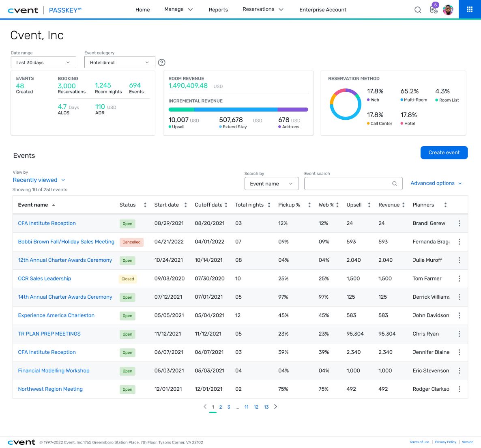This screenshot has width=481, height=448.
Task: Click the Create event button
Action: (x=444, y=153)
